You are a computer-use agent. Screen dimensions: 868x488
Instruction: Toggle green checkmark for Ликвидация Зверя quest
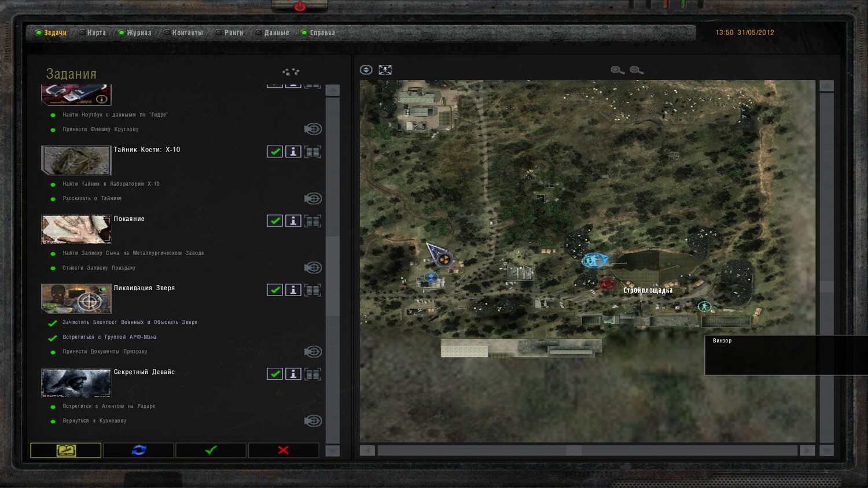click(275, 290)
